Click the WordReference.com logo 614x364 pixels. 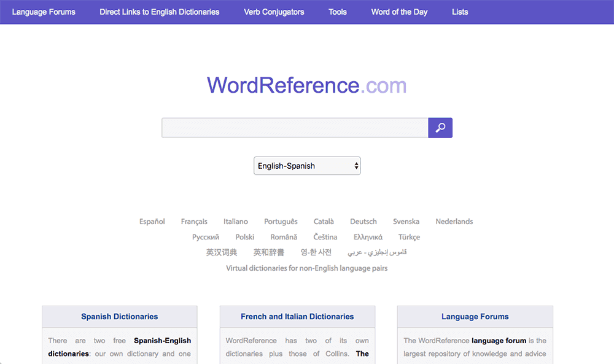(307, 85)
